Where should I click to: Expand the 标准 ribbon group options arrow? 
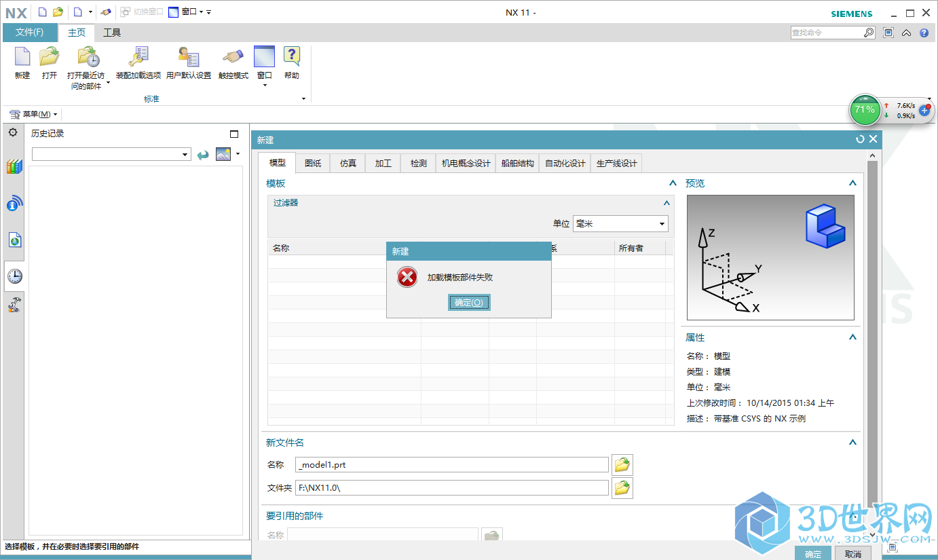[x=303, y=99]
